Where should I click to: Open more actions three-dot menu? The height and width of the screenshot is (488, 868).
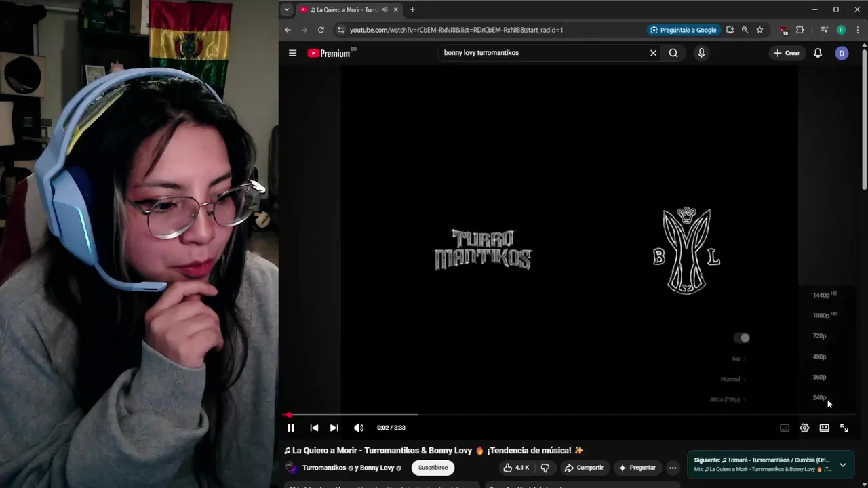(x=673, y=468)
